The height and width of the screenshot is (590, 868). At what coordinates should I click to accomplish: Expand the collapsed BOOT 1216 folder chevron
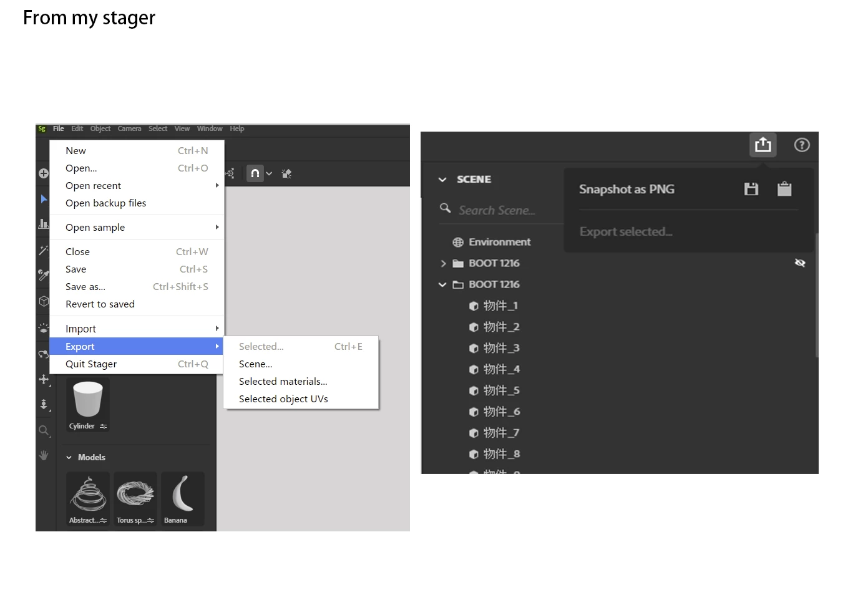443,264
